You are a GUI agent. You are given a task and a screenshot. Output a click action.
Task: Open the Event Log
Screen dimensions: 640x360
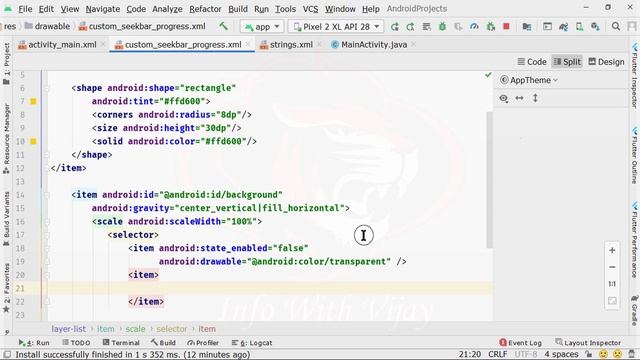[520, 343]
